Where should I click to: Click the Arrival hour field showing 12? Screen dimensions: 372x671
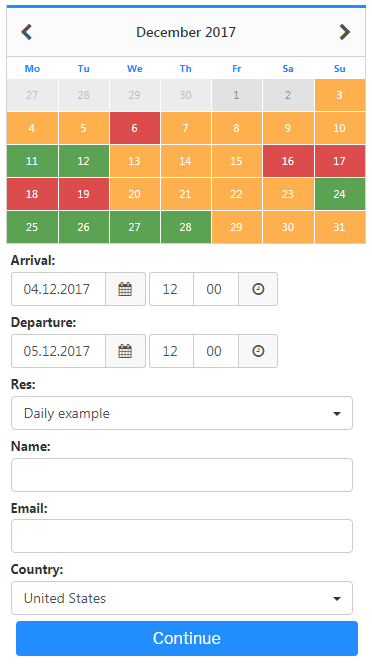[171, 289]
